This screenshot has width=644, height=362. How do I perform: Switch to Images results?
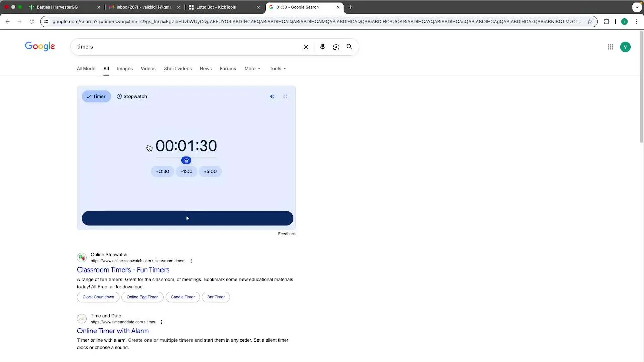(125, 69)
